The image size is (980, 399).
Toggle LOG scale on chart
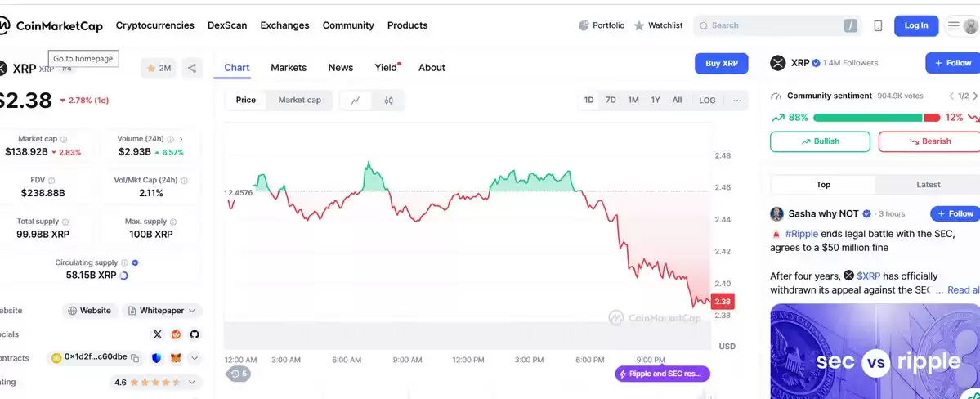[707, 100]
